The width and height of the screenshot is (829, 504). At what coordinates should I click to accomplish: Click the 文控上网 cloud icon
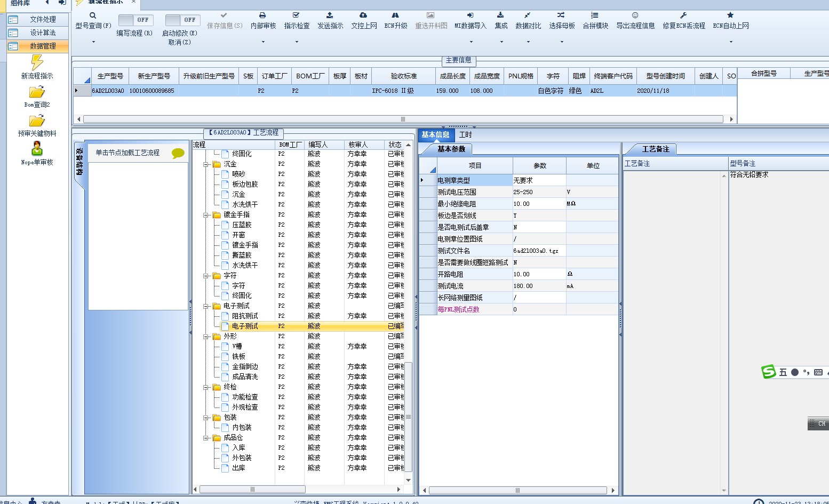pyautogui.click(x=363, y=15)
